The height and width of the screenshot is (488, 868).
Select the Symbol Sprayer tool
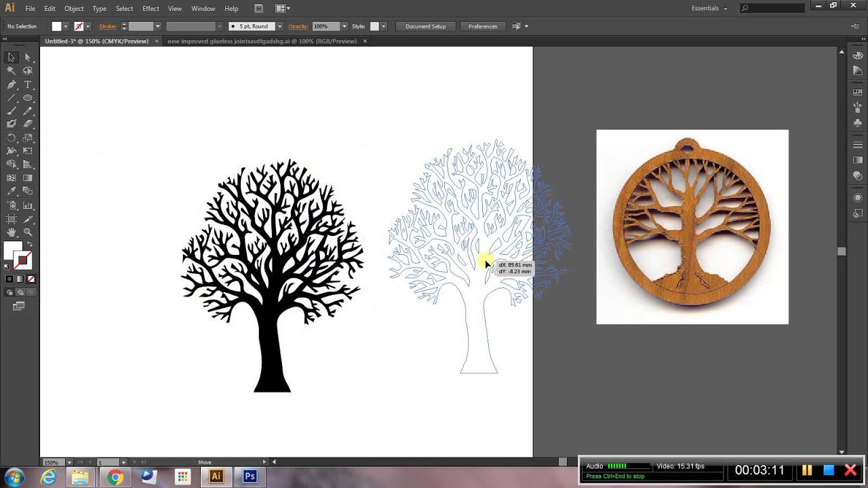[12, 205]
